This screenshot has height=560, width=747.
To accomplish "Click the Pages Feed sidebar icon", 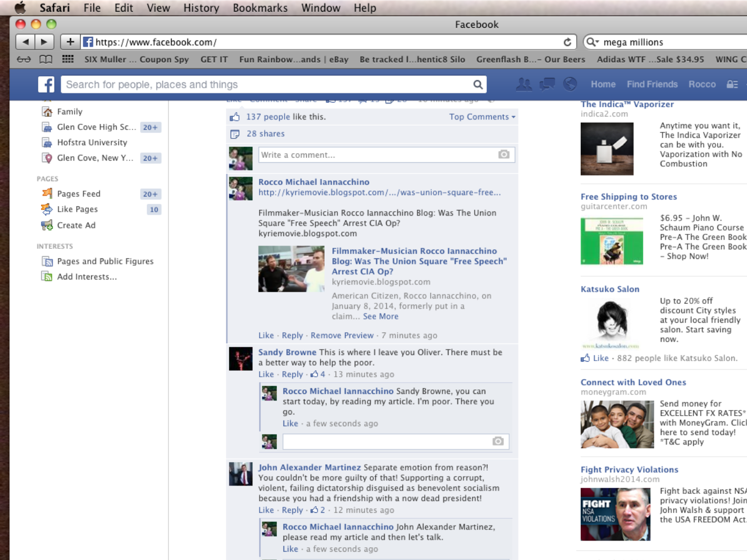I will click(x=47, y=193).
